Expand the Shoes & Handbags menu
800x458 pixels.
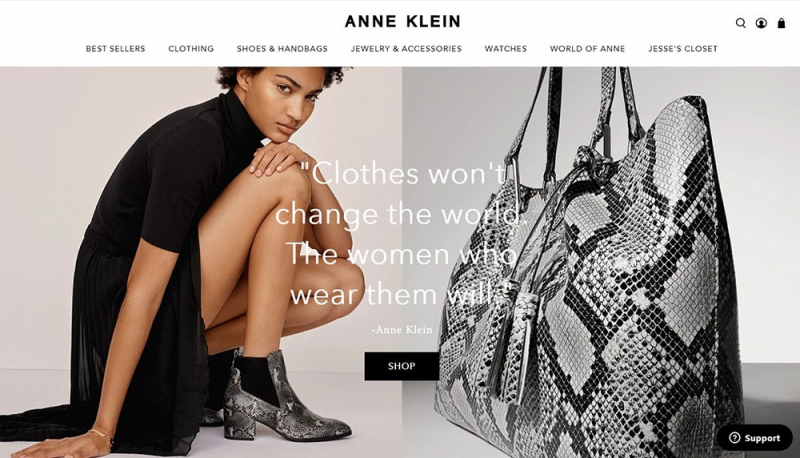coord(282,48)
